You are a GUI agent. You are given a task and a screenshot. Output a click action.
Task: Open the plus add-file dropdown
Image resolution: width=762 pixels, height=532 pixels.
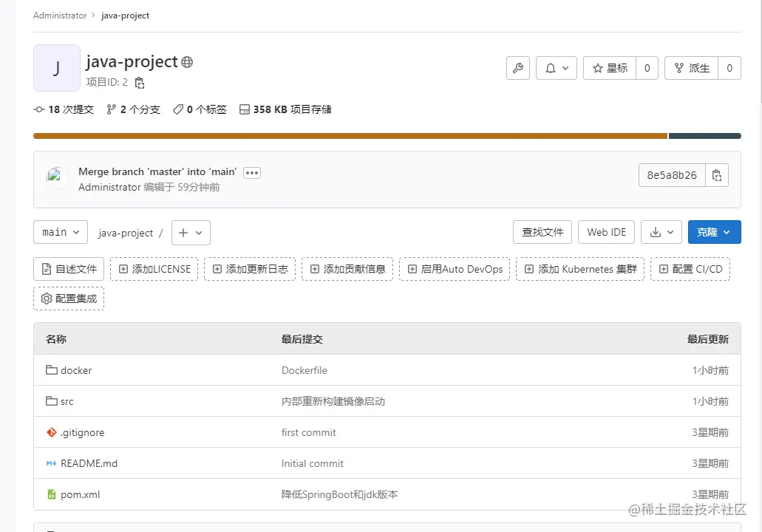191,233
